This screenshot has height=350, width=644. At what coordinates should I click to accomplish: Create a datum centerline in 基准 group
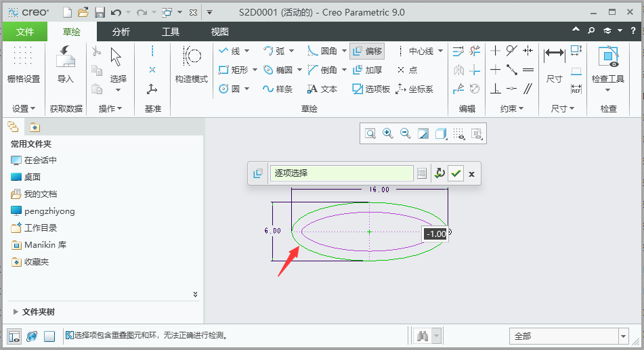(x=152, y=51)
